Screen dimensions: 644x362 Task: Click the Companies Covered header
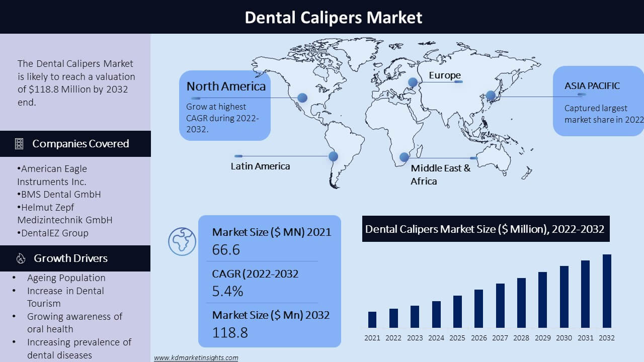75,144
